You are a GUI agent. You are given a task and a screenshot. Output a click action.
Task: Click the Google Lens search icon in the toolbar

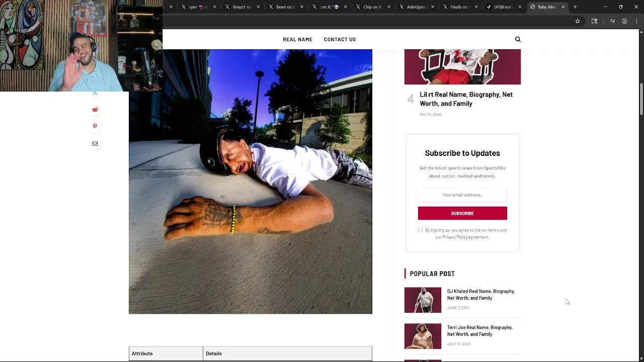pos(594,21)
